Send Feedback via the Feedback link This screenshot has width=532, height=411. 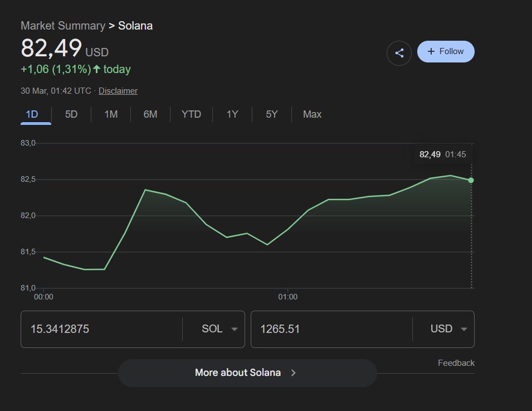(x=456, y=363)
